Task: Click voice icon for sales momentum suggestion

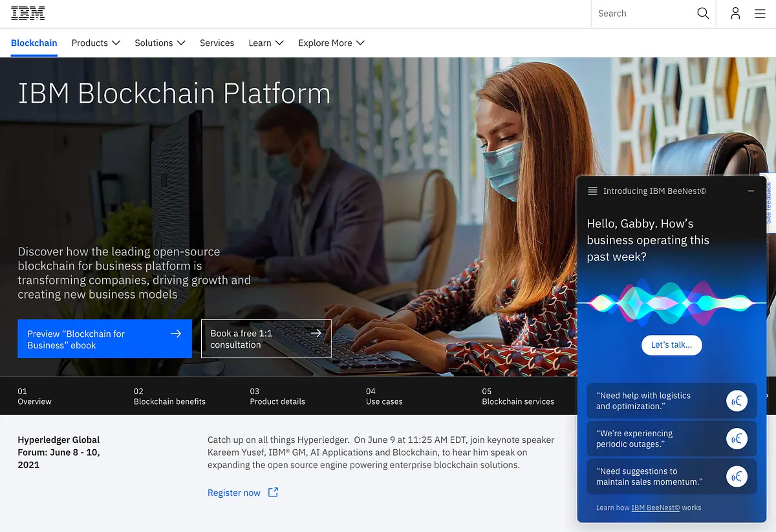Action: (737, 477)
